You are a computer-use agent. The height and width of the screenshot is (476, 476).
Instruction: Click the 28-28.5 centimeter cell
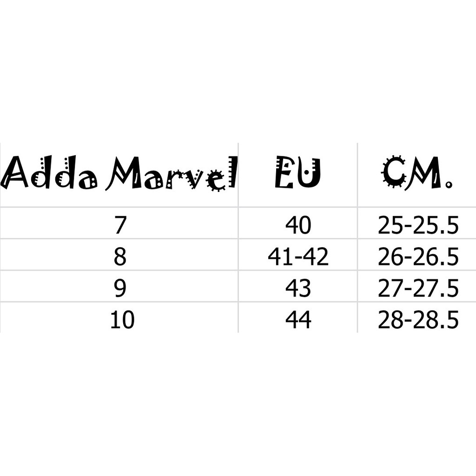[418, 320]
